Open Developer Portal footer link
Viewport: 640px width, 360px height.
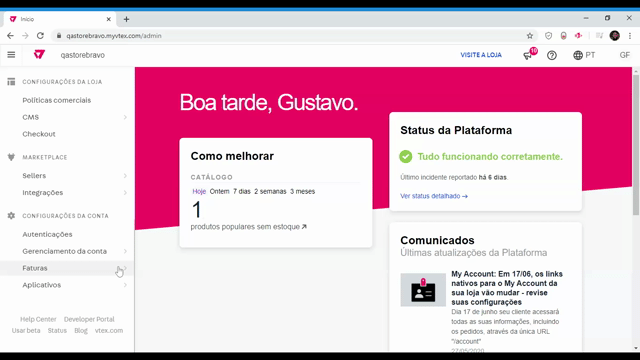[x=89, y=319]
